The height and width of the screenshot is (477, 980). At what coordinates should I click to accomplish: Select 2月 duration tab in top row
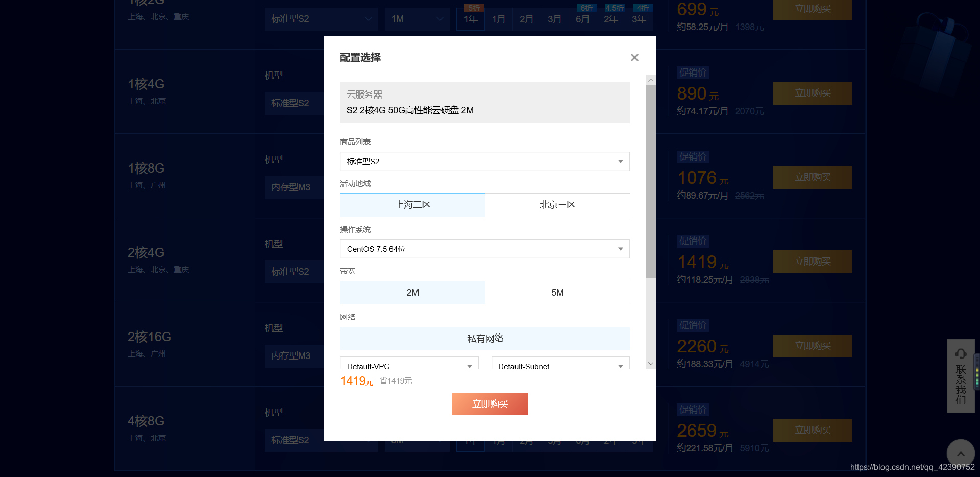click(527, 19)
